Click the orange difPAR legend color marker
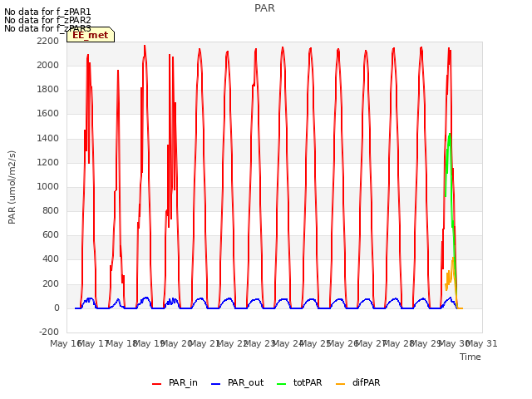This screenshot has height=399, width=532. pyautogui.click(x=340, y=384)
